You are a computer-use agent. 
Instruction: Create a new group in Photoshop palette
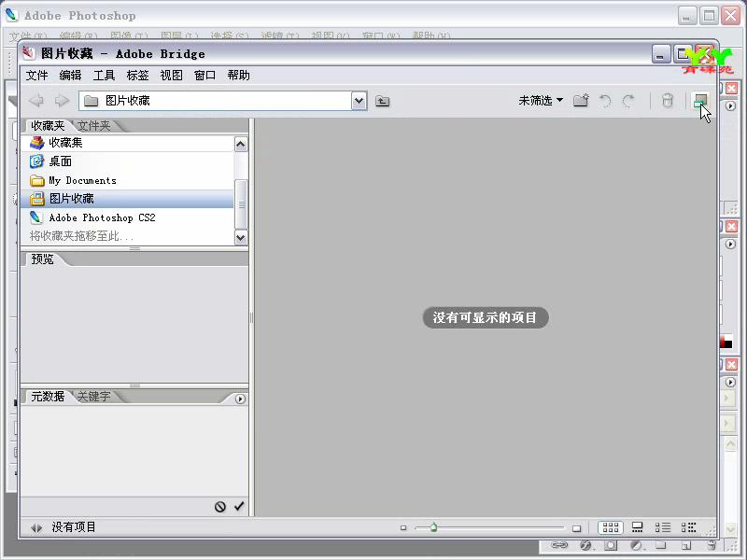click(x=660, y=545)
